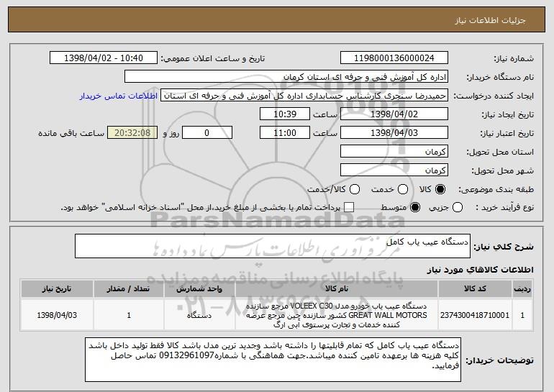This screenshot has height=392, width=554.
Task: Click the validity date field 1398/04/03
Action: 394,133
